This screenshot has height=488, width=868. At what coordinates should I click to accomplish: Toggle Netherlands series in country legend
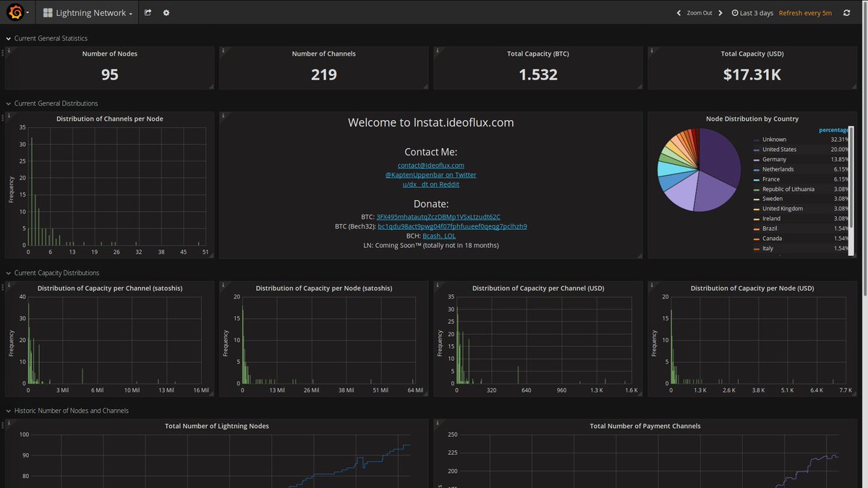pos(778,169)
